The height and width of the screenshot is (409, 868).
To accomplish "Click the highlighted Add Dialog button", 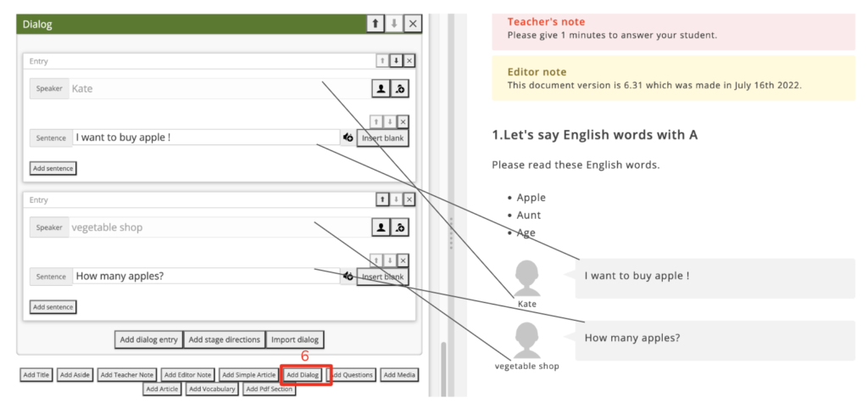I will tap(303, 375).
